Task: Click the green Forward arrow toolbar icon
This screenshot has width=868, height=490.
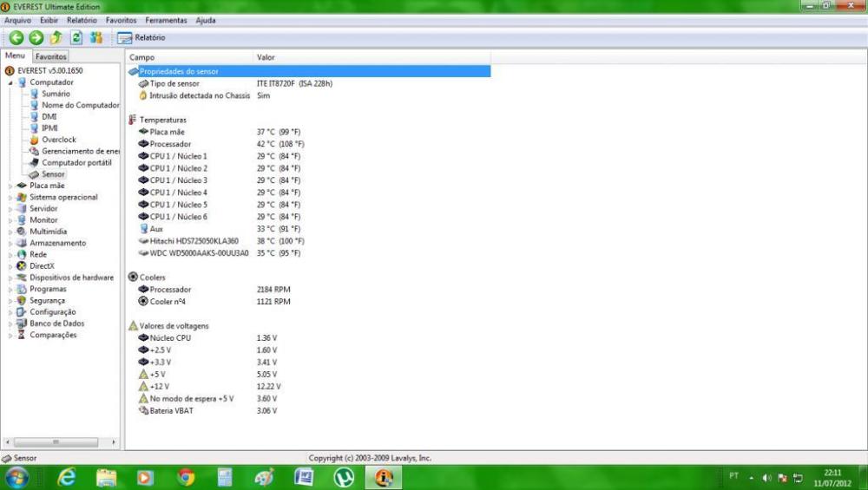Action: point(36,37)
